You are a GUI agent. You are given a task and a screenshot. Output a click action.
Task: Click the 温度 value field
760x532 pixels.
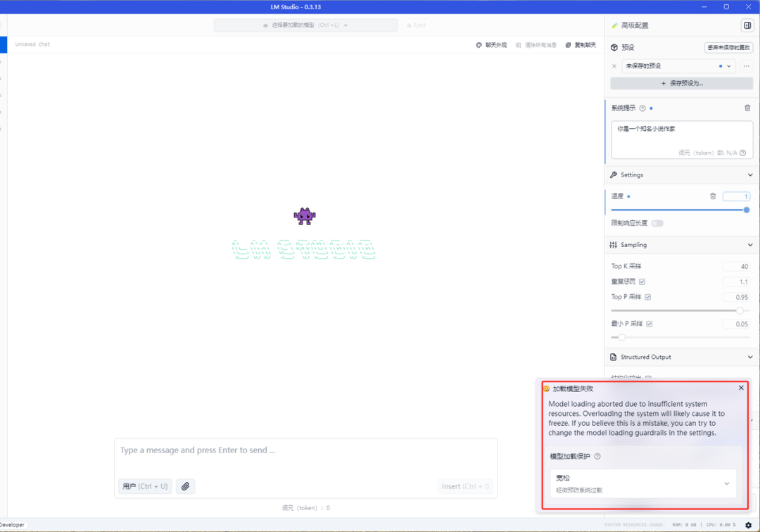[x=736, y=196]
